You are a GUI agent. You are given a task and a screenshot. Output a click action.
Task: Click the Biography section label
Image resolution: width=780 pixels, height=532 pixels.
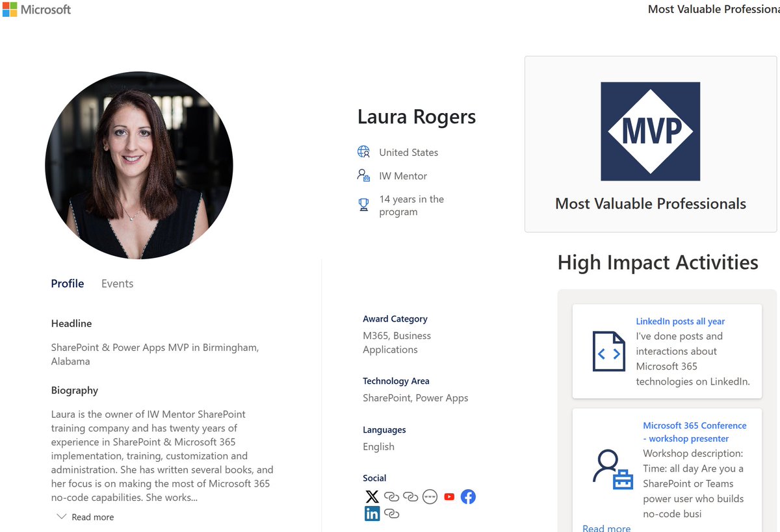point(75,390)
